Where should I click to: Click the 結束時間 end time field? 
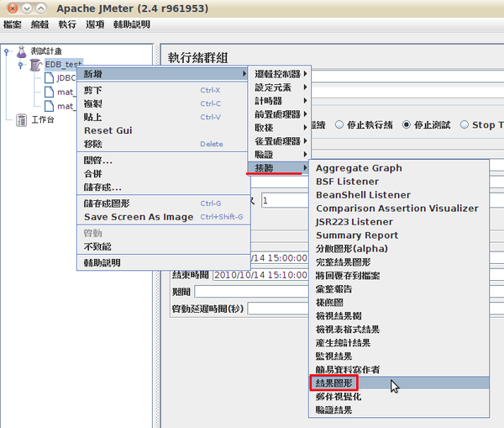260,275
